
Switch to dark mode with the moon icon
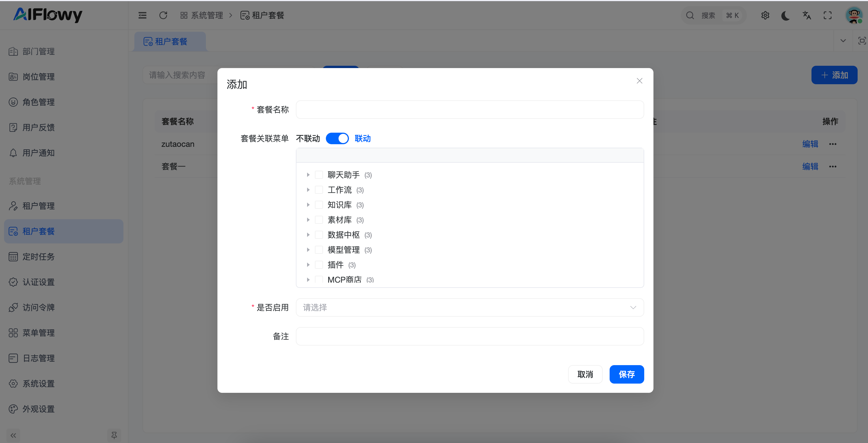tap(786, 15)
